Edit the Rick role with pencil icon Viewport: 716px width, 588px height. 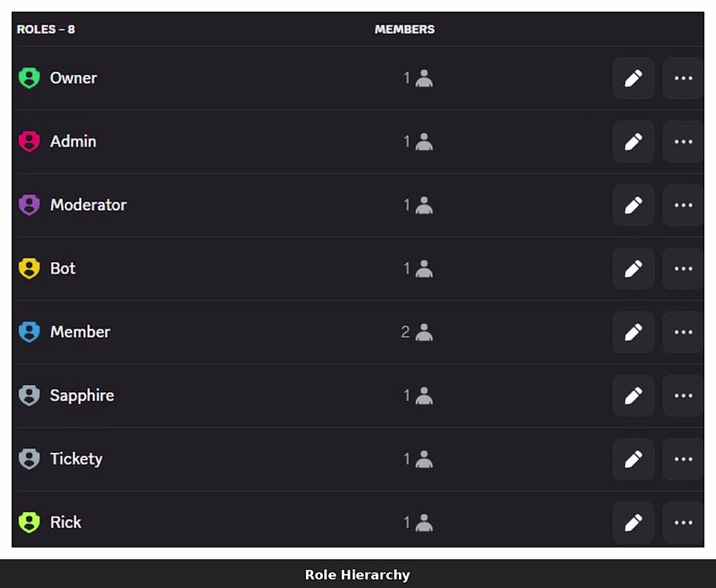633,522
